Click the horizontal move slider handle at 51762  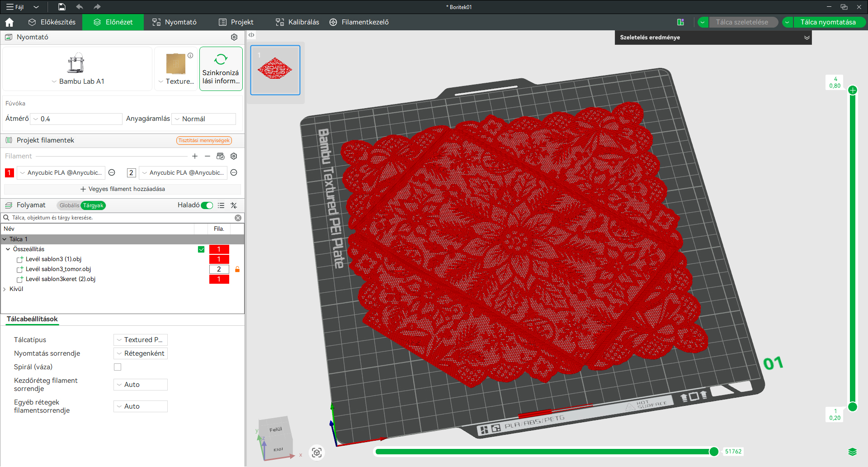click(x=714, y=452)
